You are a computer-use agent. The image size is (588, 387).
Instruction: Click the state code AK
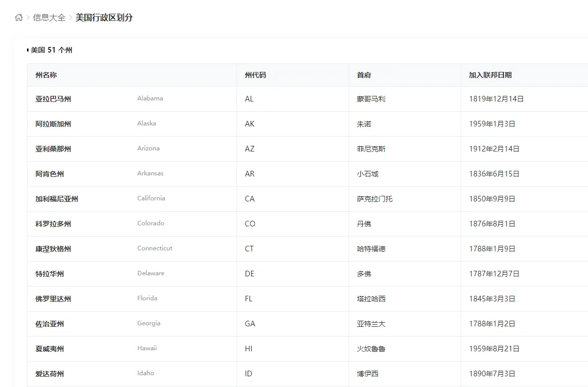(249, 124)
